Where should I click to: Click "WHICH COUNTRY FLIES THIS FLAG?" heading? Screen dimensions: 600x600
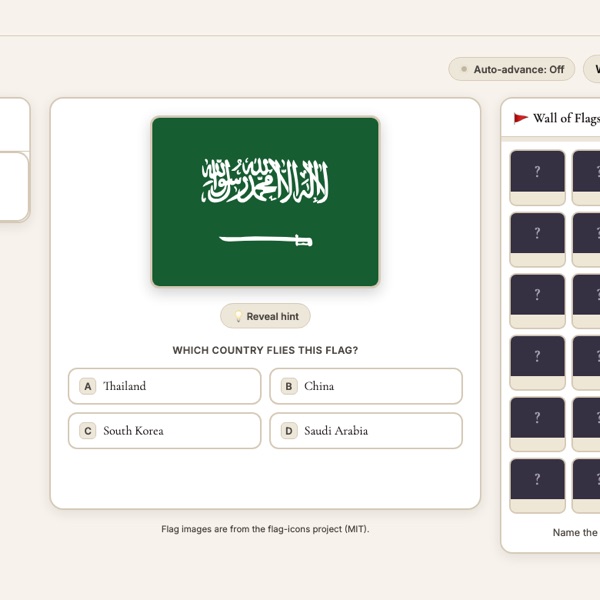[265, 350]
